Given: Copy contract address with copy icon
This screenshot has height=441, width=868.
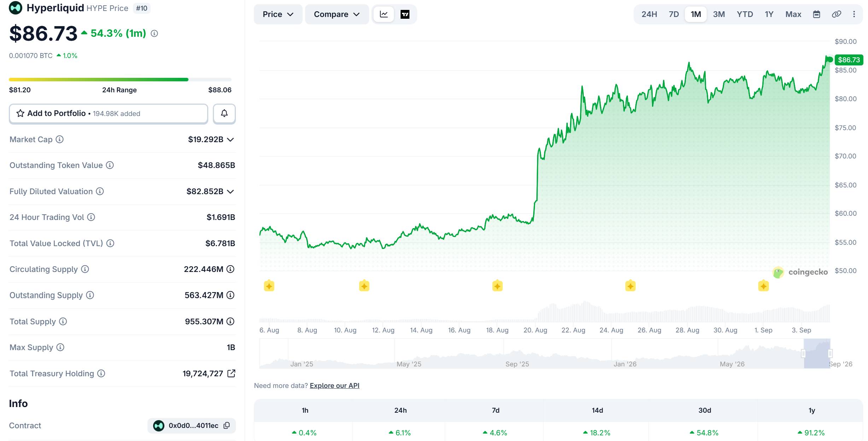Looking at the screenshot, I should pyautogui.click(x=227, y=425).
